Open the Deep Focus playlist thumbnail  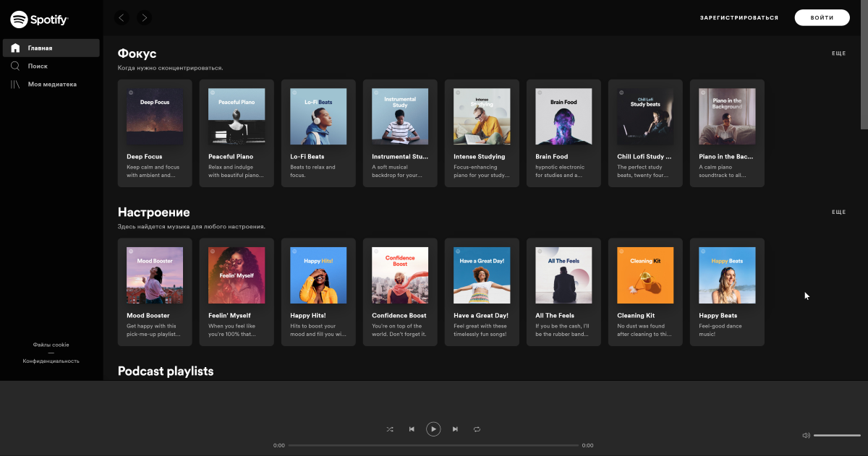(x=154, y=116)
